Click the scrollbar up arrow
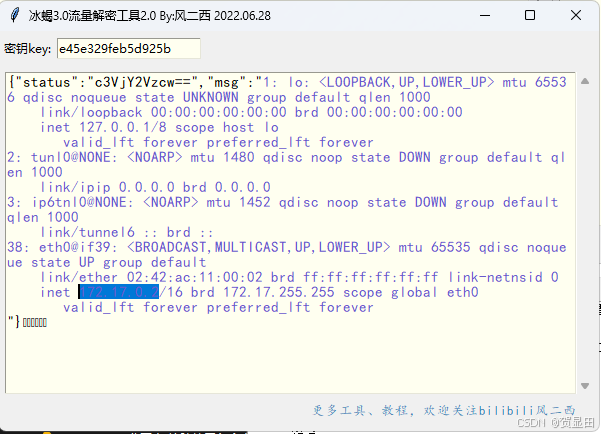Screen dimensions: 601x434 tap(585, 81)
